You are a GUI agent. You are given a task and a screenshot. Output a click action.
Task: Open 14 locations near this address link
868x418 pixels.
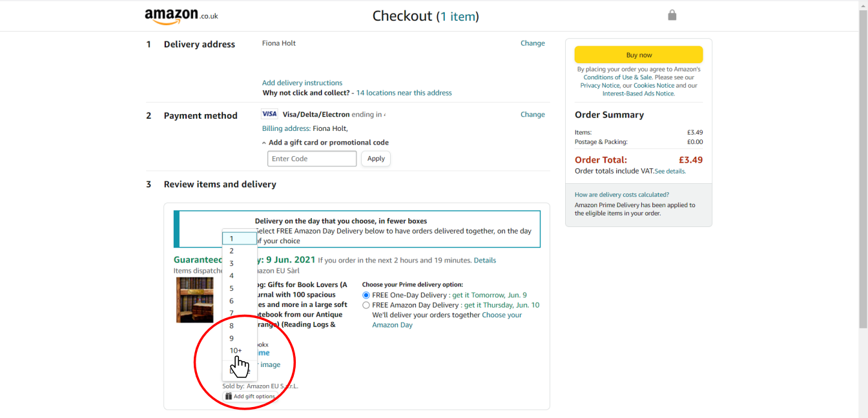coord(404,93)
